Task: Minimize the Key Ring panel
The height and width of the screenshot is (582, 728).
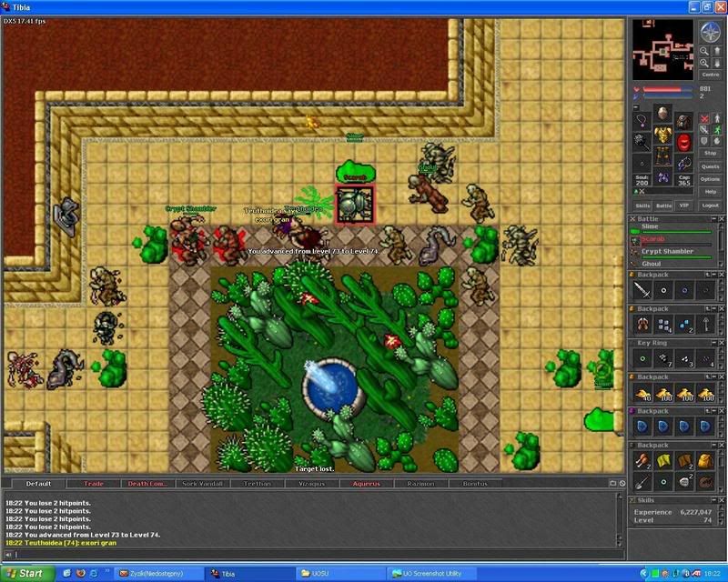Action: pyautogui.click(x=714, y=343)
